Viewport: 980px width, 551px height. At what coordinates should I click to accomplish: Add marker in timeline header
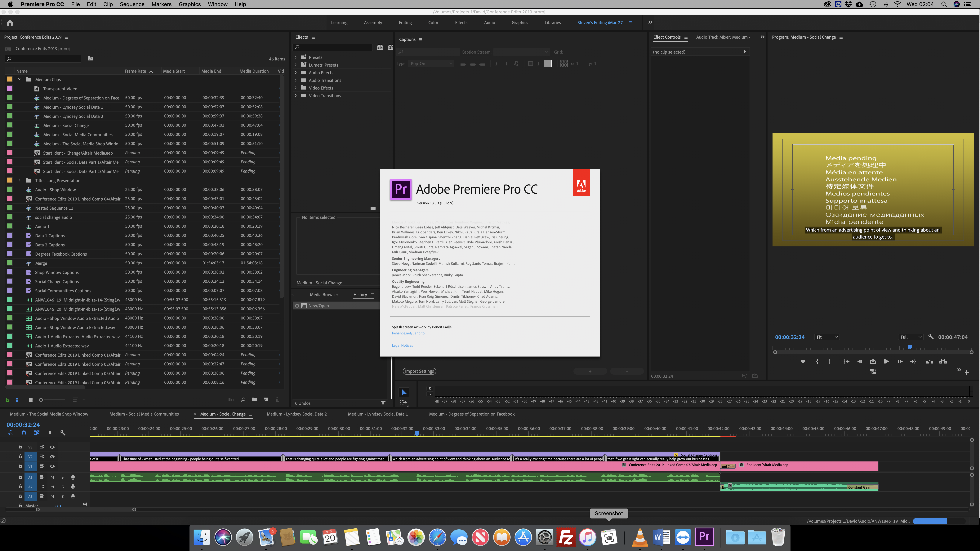pos(50,433)
